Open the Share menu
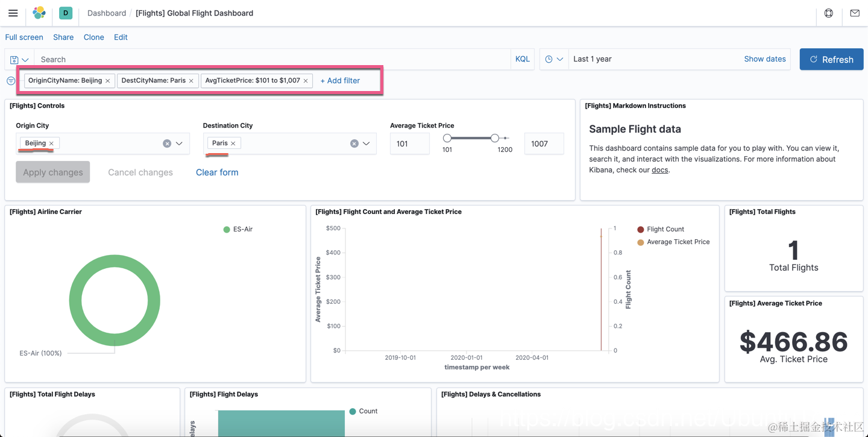The height and width of the screenshot is (437, 868). point(63,37)
